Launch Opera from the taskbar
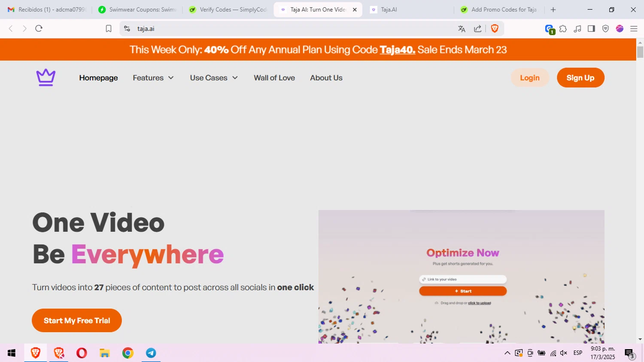The height and width of the screenshot is (362, 644). coord(82,353)
